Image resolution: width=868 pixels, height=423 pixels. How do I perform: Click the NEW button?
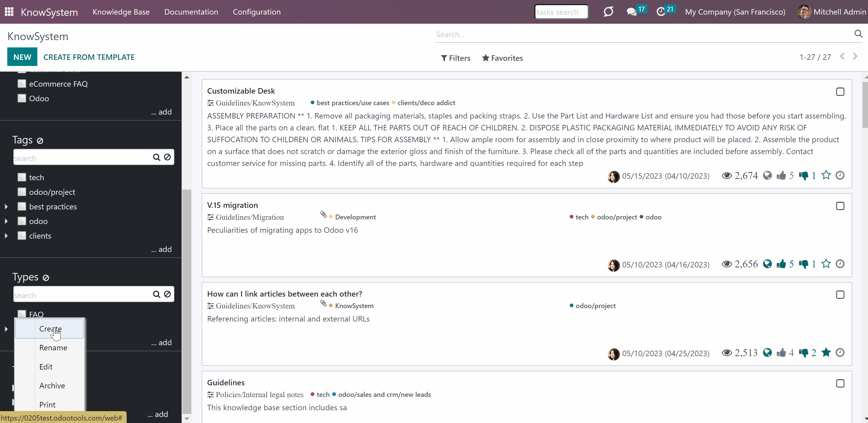[22, 57]
